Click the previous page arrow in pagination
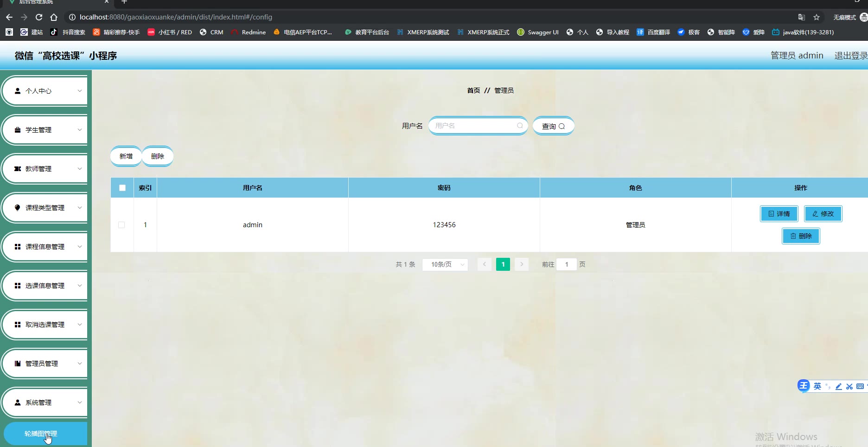The image size is (868, 447). [x=485, y=264]
